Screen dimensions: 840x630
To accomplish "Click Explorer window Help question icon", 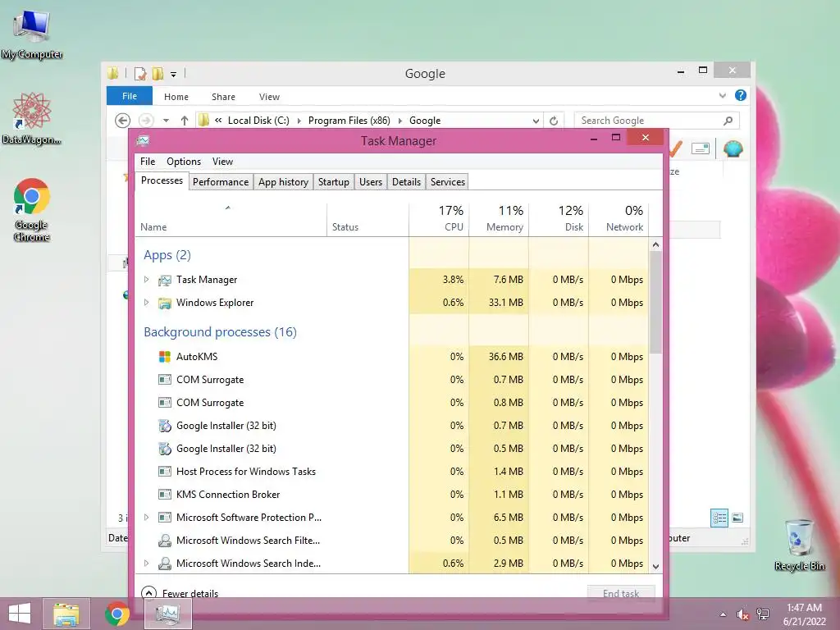I will pyautogui.click(x=741, y=95).
